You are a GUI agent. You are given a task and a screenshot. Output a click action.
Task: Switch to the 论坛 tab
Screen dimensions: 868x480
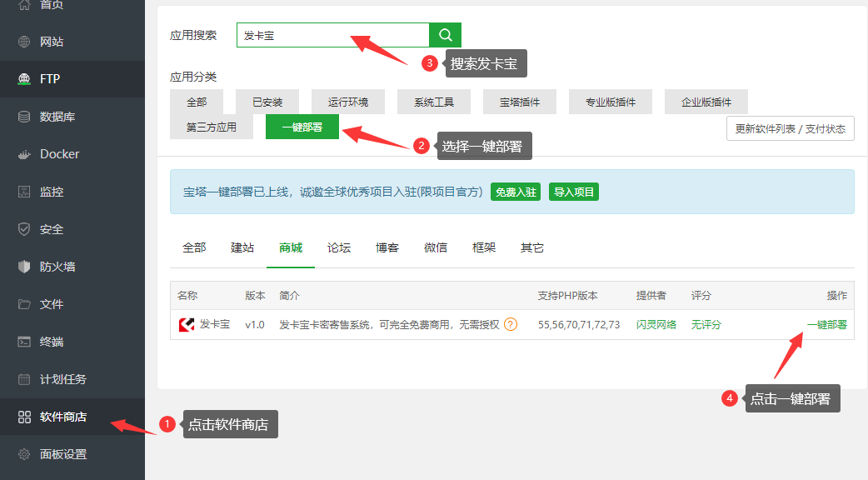point(339,247)
